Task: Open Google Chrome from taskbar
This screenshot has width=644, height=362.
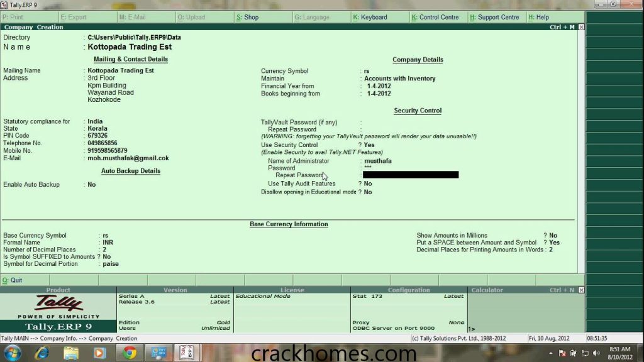Action: pos(130,353)
